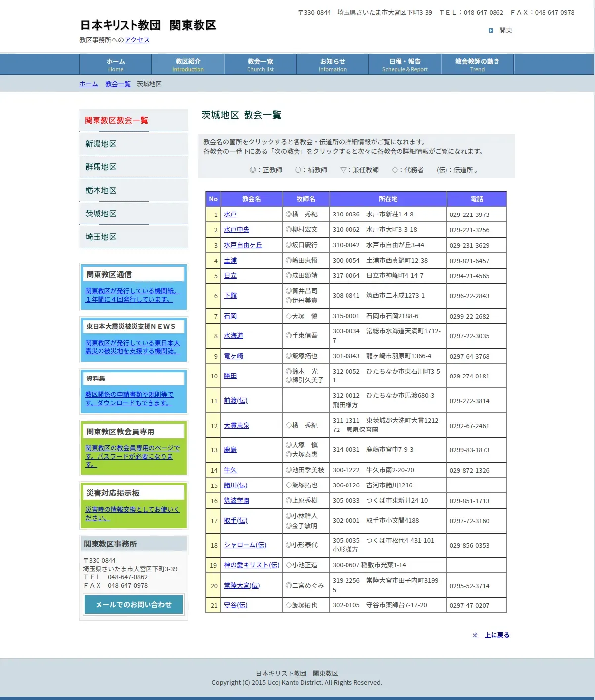
Task: Click the phone number 029-851-1713
Action: coord(469,501)
